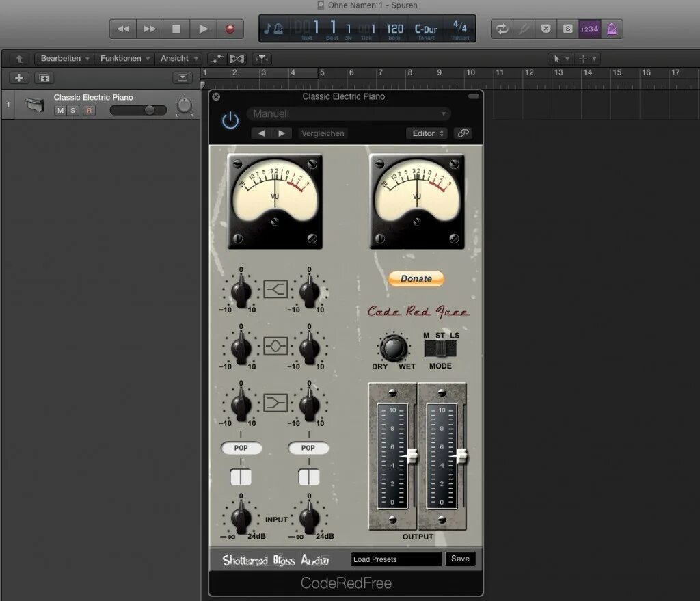Screen dimensions: 700x601
Task: Click the note and metronome display mode icon
Action: (273, 29)
